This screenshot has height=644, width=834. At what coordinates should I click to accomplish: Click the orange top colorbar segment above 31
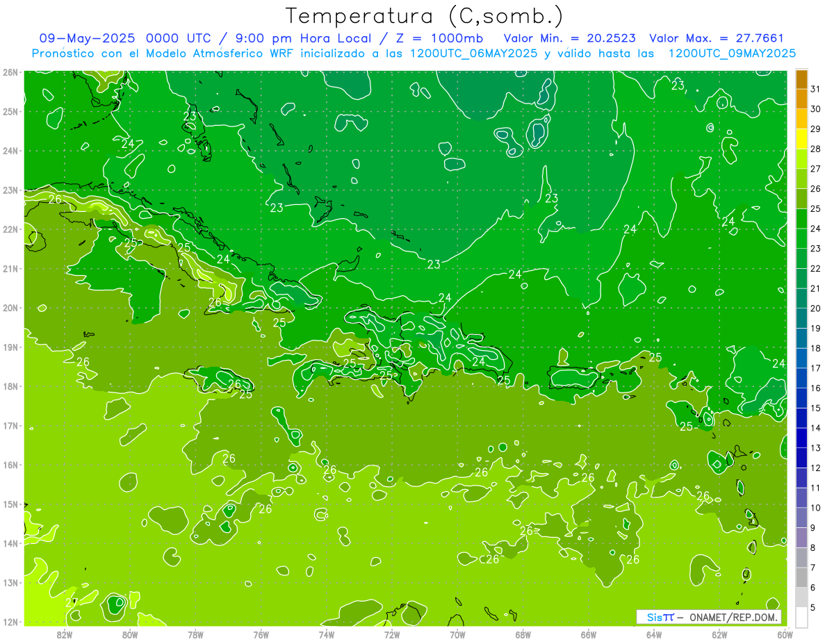point(801,79)
